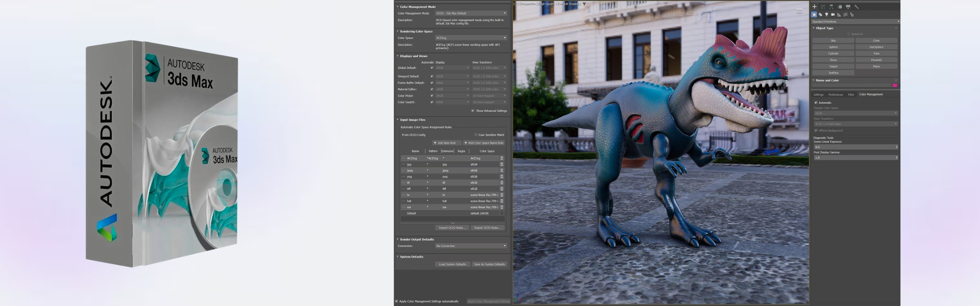The height and width of the screenshot is (306, 980).
Task: Toggle Global Default automatic checkbox
Action: [432, 68]
